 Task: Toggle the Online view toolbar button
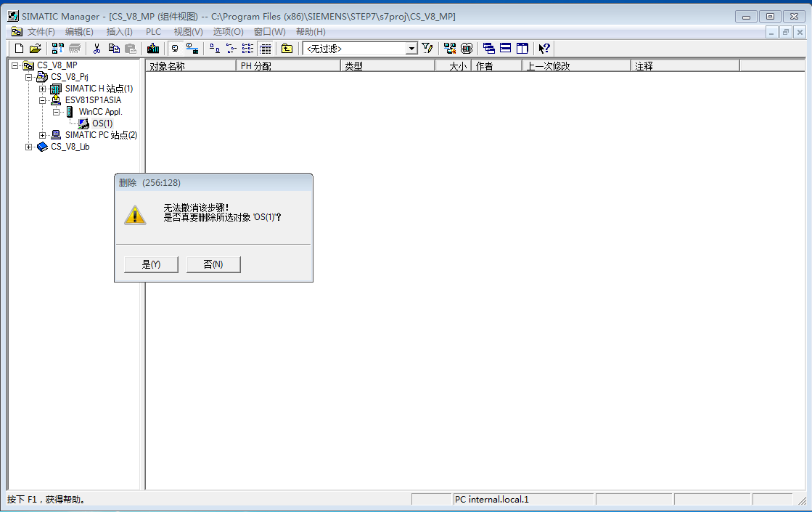tap(192, 49)
